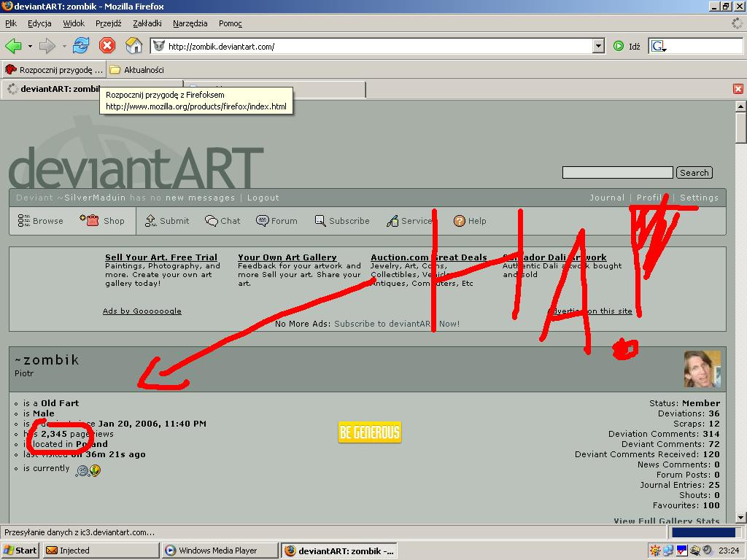Click the Ads by Goooooogle link
This screenshot has width=747, height=560.
click(x=142, y=311)
